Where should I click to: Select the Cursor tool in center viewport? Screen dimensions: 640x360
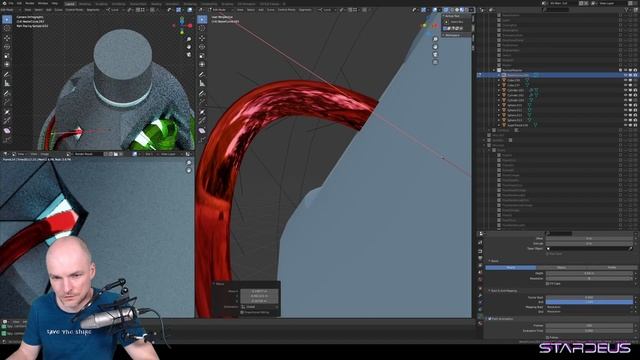click(x=202, y=29)
